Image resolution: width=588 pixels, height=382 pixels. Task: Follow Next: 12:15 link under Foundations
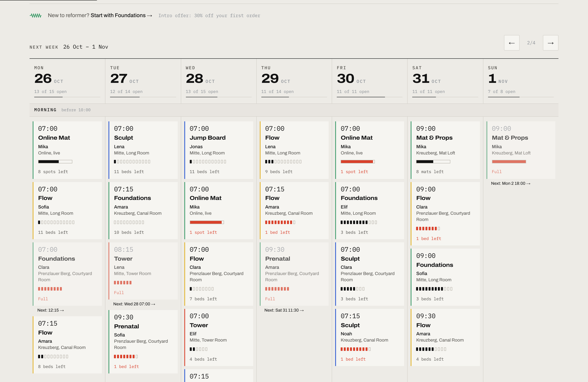(51, 310)
